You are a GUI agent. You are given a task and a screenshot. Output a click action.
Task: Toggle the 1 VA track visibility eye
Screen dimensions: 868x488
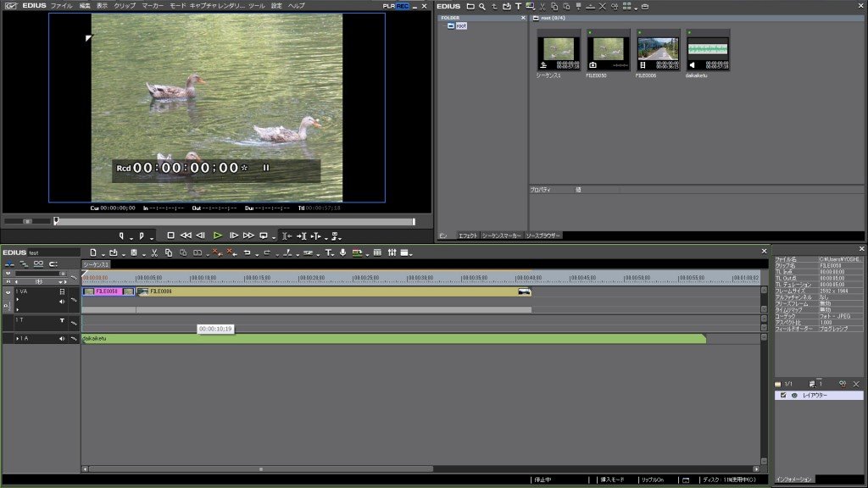(8, 291)
